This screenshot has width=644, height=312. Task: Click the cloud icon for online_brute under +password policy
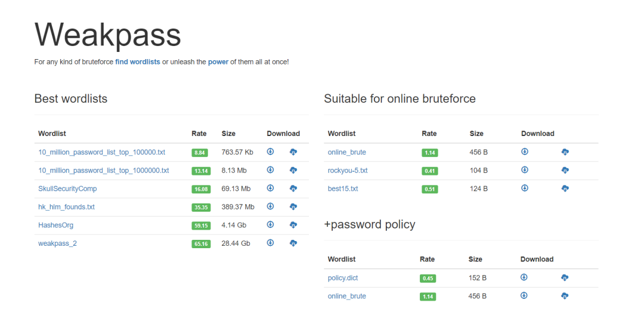coord(565,296)
